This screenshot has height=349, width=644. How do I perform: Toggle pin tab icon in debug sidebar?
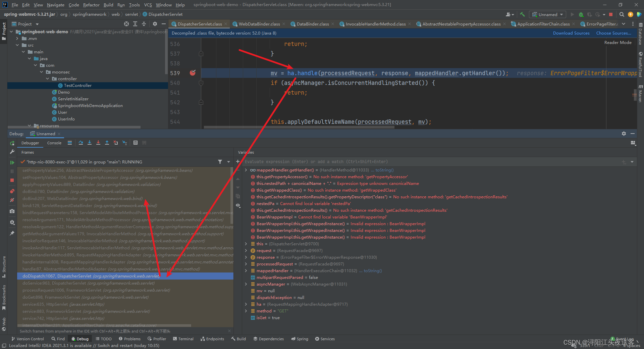[12, 233]
